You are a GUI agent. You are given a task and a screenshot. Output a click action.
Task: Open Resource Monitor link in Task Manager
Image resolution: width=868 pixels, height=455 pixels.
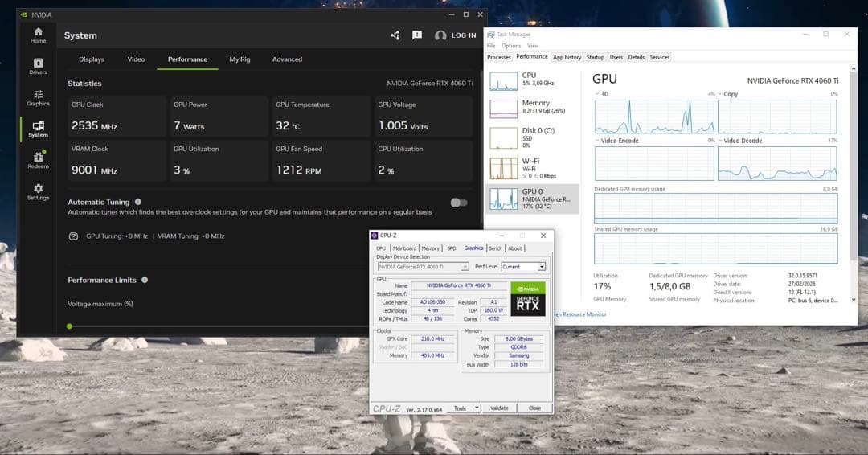[x=579, y=314]
